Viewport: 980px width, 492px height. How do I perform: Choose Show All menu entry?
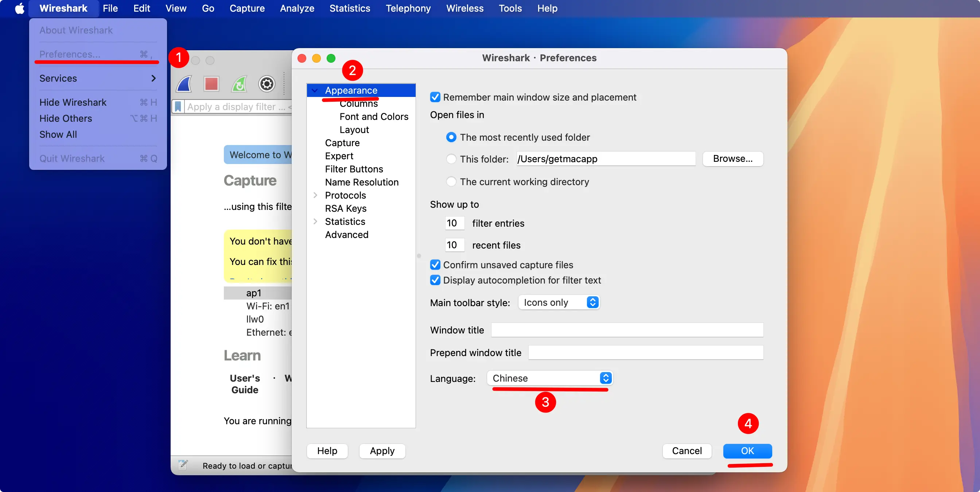[x=98, y=134]
